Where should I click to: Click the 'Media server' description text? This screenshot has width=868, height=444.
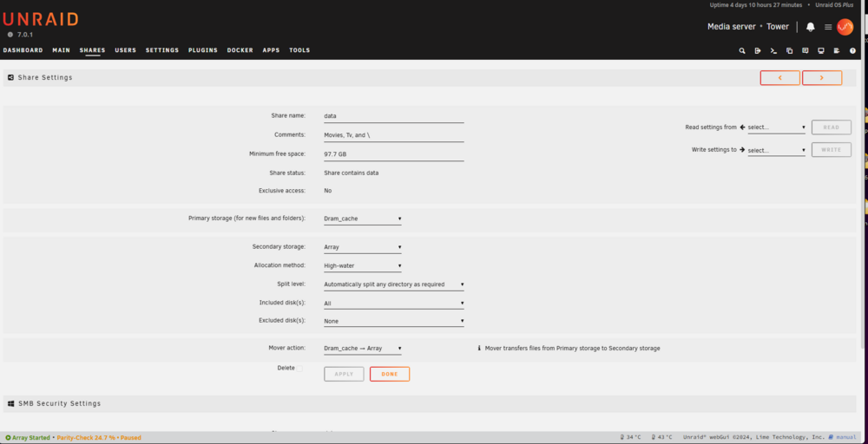(x=731, y=27)
